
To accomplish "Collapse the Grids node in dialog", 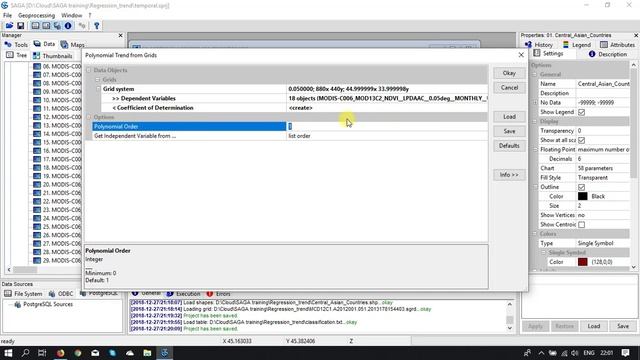I will point(98,80).
